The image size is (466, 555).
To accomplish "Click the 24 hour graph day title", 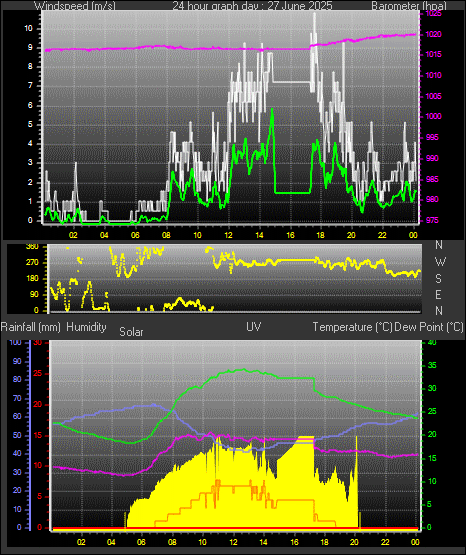I will (252, 5).
